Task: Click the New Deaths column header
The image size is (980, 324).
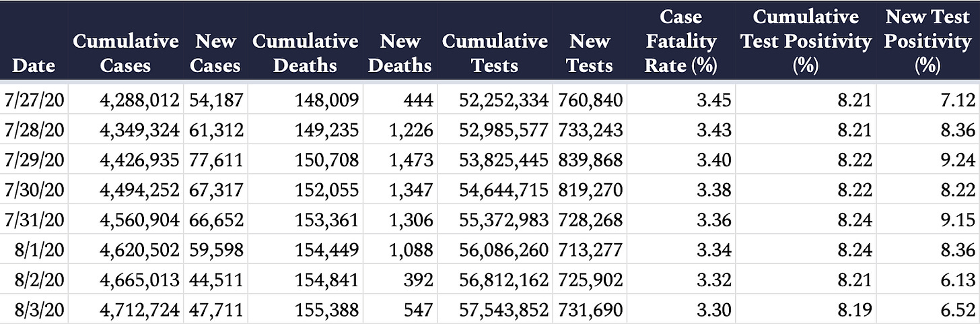Action: tap(400, 53)
